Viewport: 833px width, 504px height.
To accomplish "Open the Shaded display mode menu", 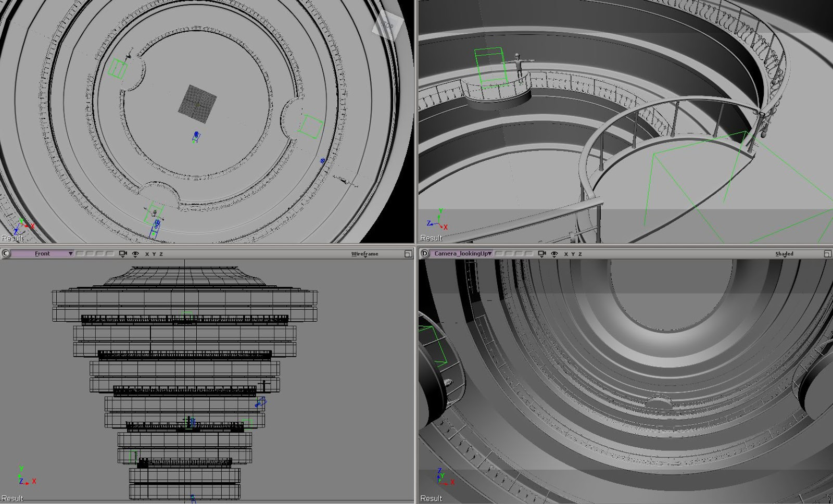I will [784, 254].
